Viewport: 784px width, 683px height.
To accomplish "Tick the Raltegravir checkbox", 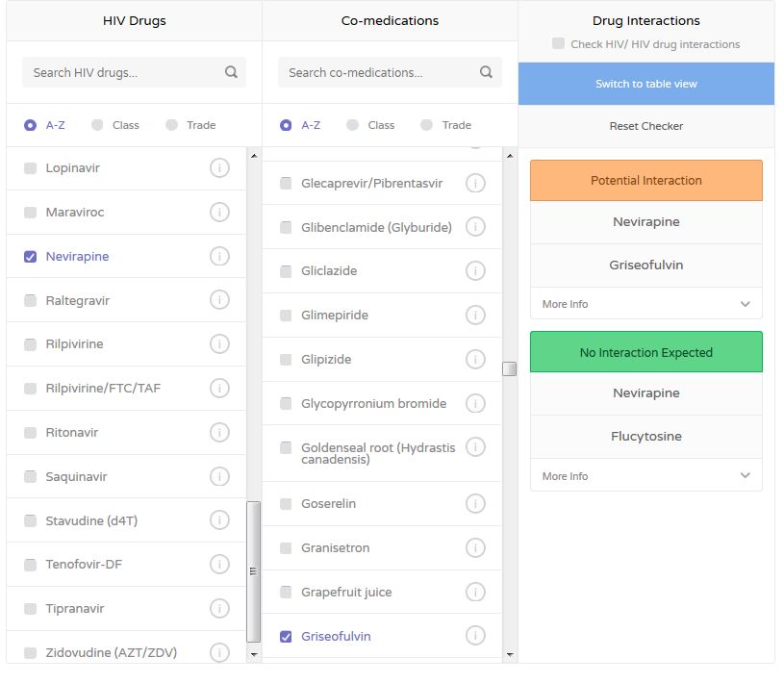I will click(x=31, y=300).
